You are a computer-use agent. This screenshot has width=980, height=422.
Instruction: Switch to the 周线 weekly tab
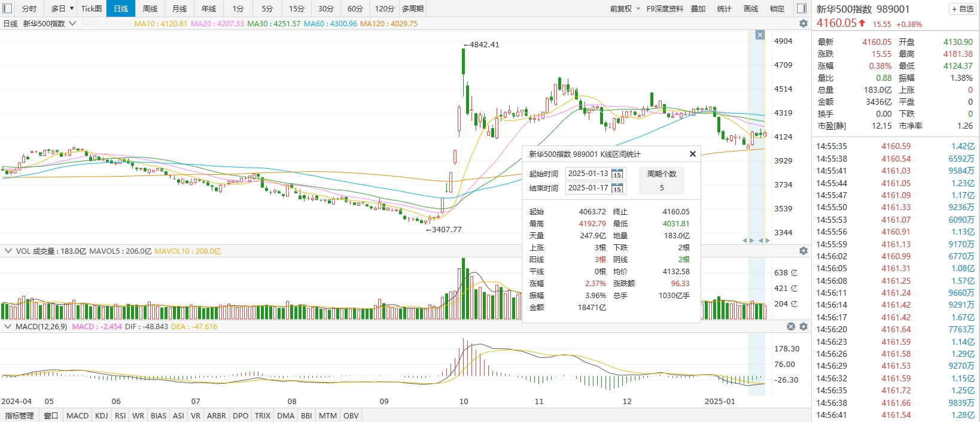point(150,8)
